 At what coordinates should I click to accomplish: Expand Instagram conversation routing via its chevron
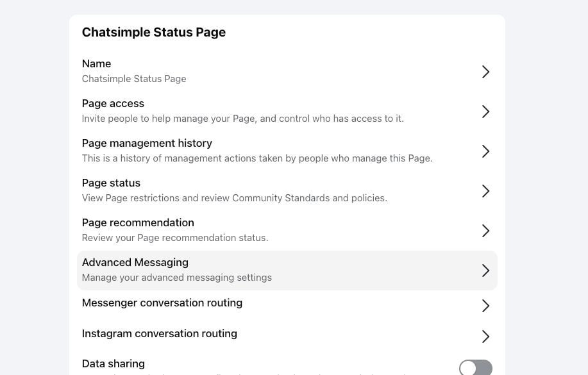click(x=485, y=337)
